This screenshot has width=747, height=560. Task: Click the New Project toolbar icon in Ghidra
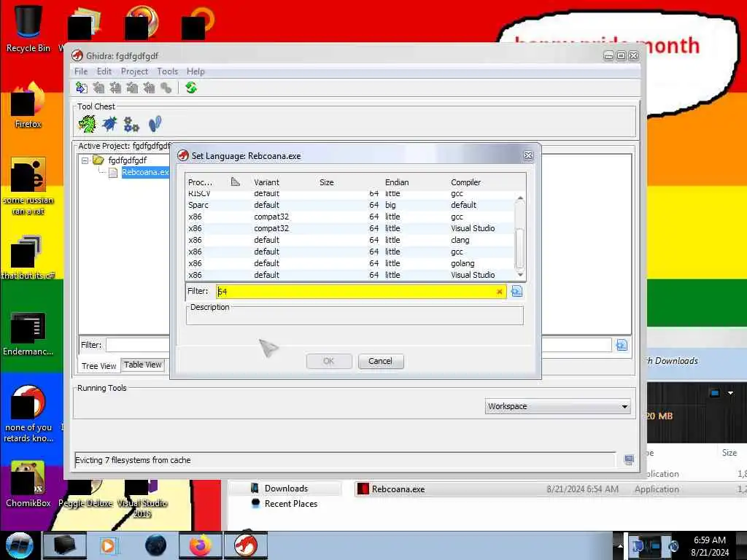pos(82,87)
